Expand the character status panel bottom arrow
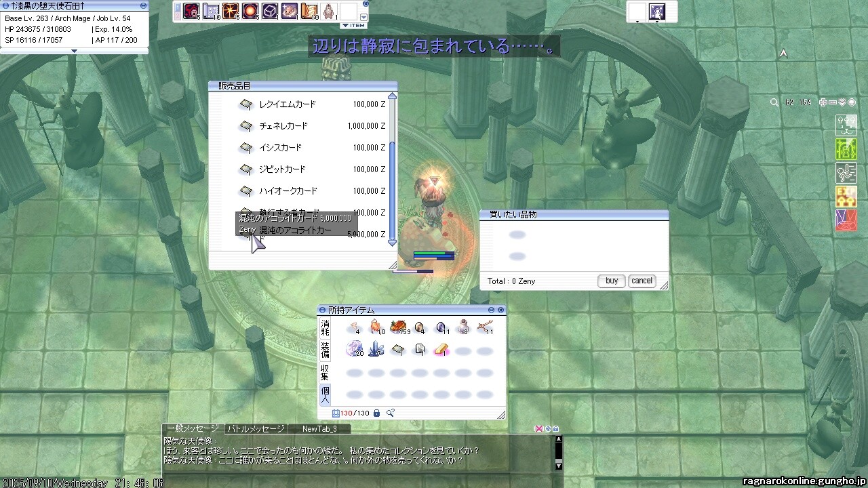Viewport: 868px width, 488px height. (x=74, y=51)
